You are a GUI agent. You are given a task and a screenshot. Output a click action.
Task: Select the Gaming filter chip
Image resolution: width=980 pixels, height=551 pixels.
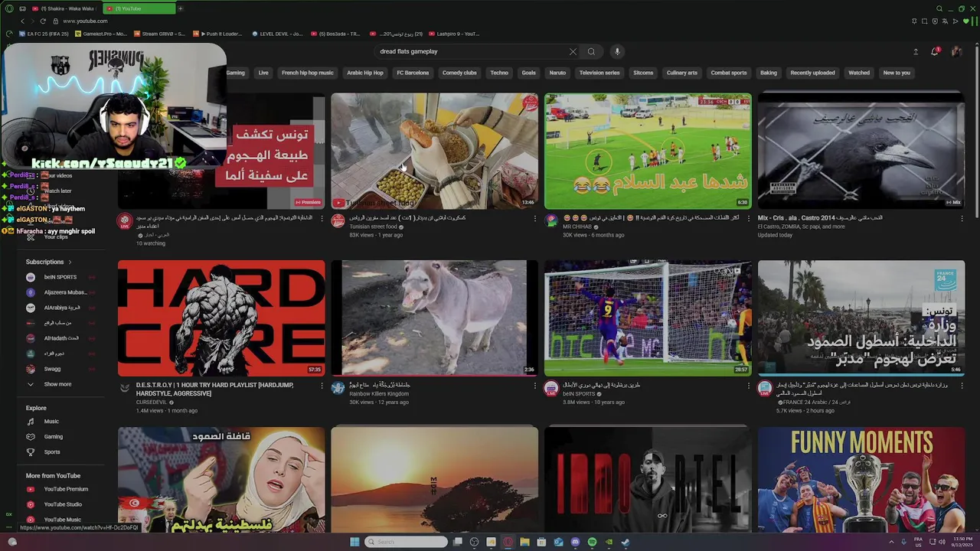point(236,73)
